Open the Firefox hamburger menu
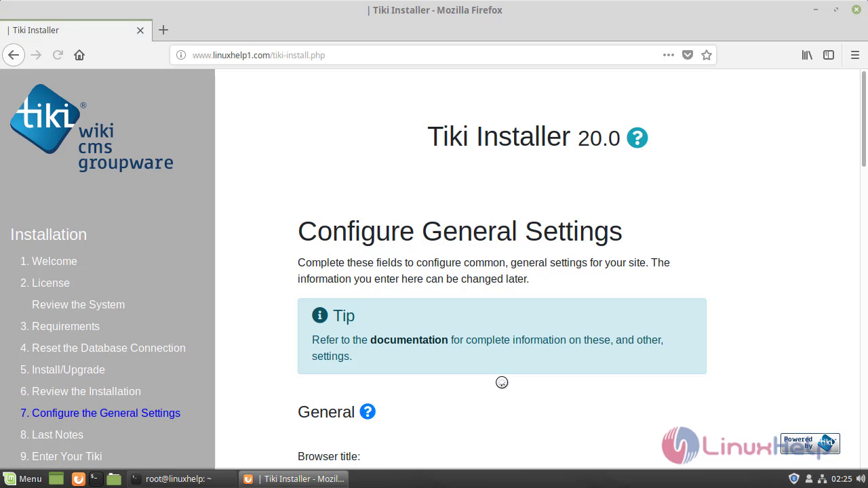Screen dimensions: 868x488 click(854, 55)
